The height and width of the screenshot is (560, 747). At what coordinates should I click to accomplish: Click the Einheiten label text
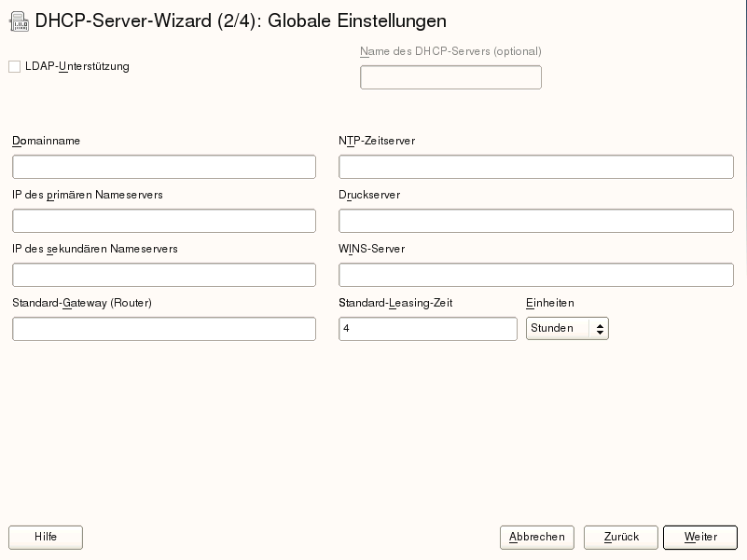(550, 303)
